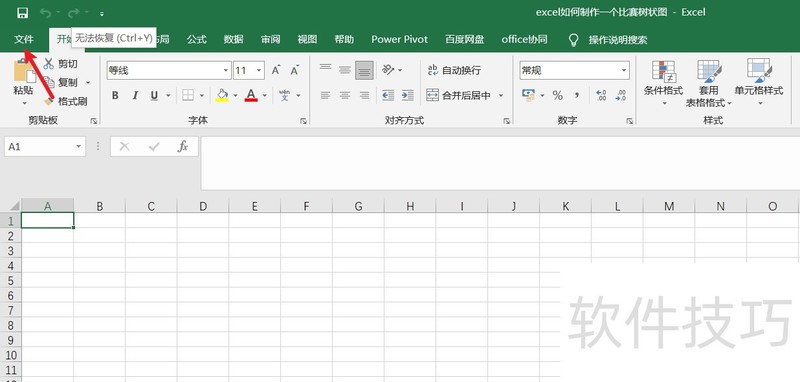
Task: Expand the 复制 dropdown arrow
Action: 88,83
